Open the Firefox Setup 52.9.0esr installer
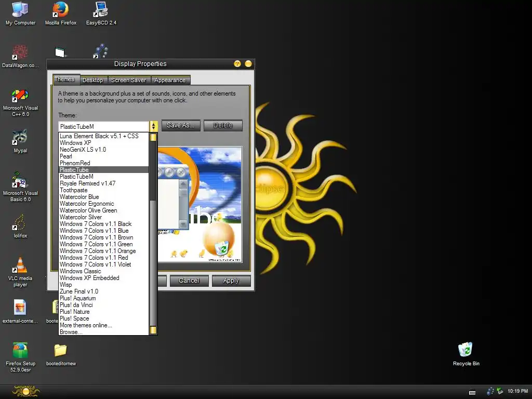The height and width of the screenshot is (399, 532). coord(20,357)
